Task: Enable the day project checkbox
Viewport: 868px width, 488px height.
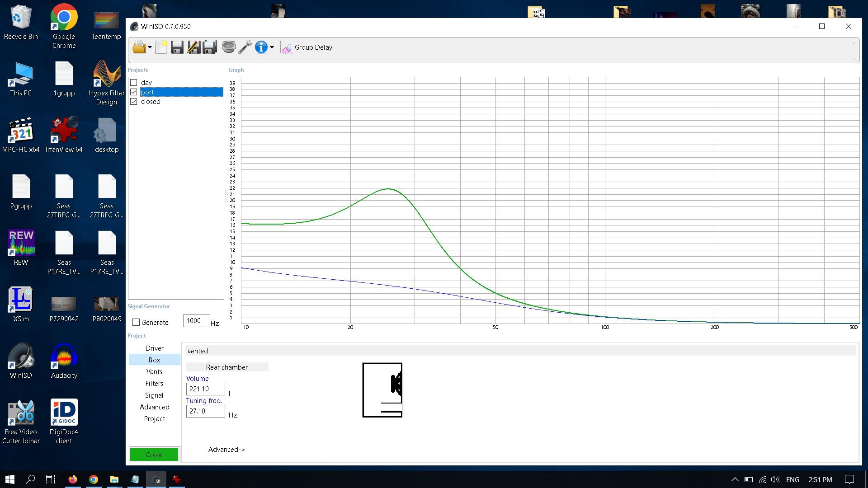Action: pyautogui.click(x=134, y=83)
